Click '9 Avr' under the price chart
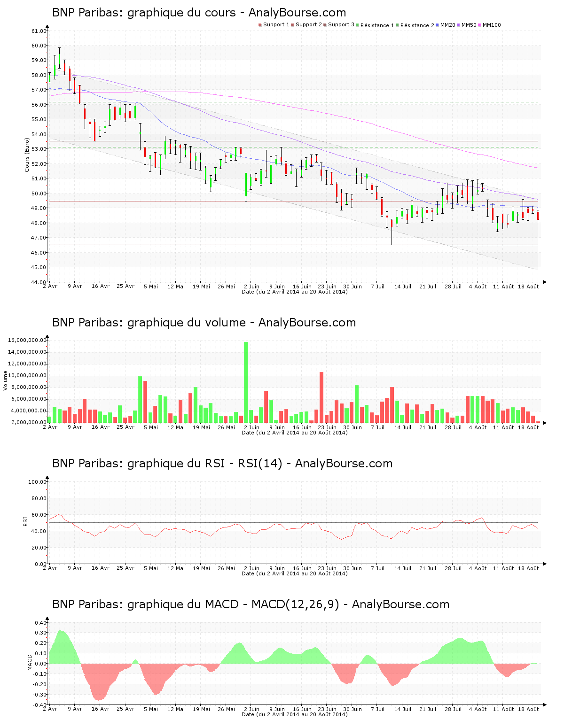Viewport: 564px width, 728px height. (x=75, y=287)
